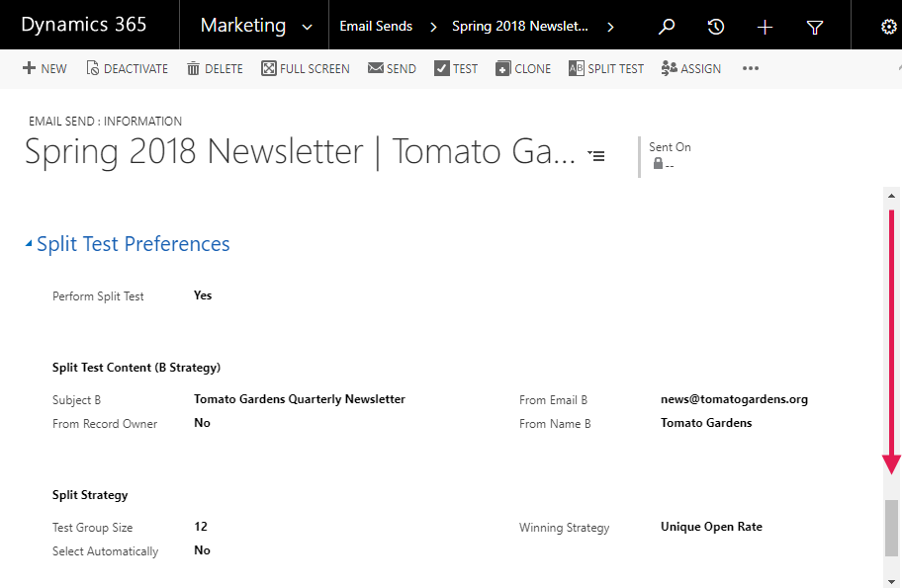The image size is (902, 588).
Task: Click the quick create plus icon
Action: click(766, 27)
